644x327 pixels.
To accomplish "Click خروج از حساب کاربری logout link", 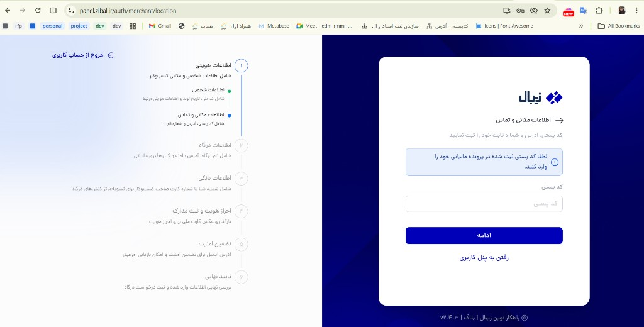I will (77, 55).
